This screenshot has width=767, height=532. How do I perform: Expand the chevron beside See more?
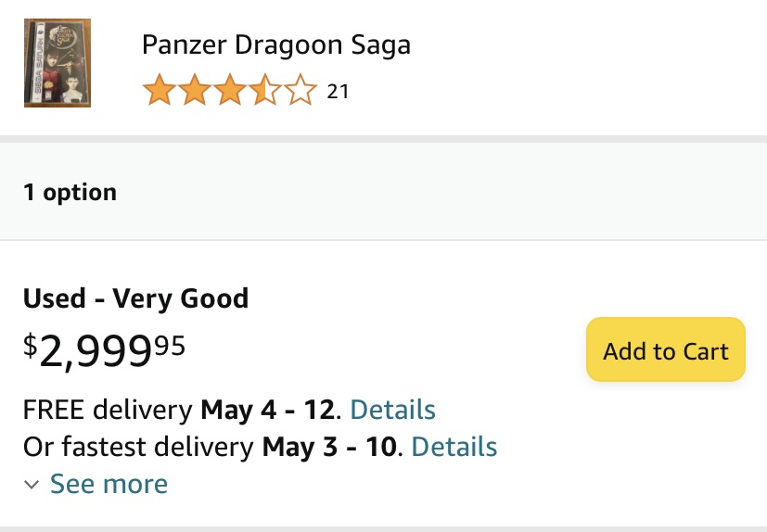coord(32,485)
